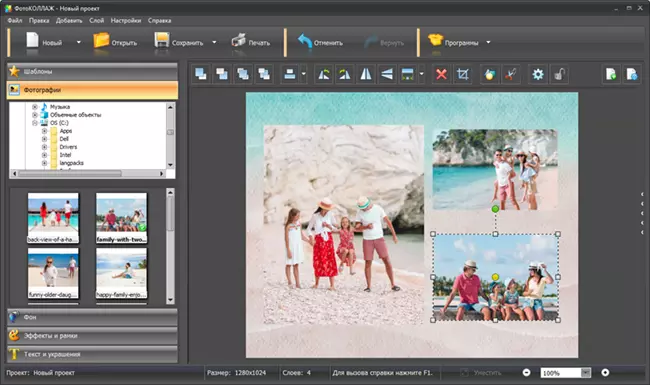Open layer settings gear icon
The image size is (650, 385).
click(538, 74)
